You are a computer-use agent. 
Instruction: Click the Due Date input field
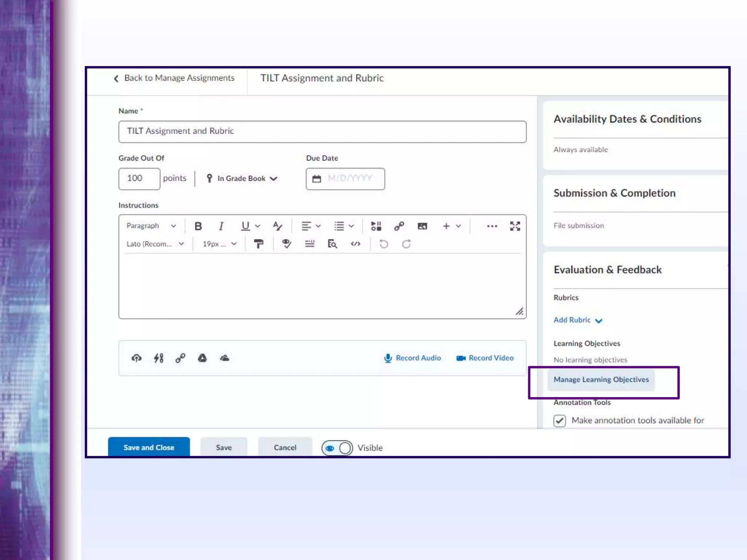(x=349, y=178)
